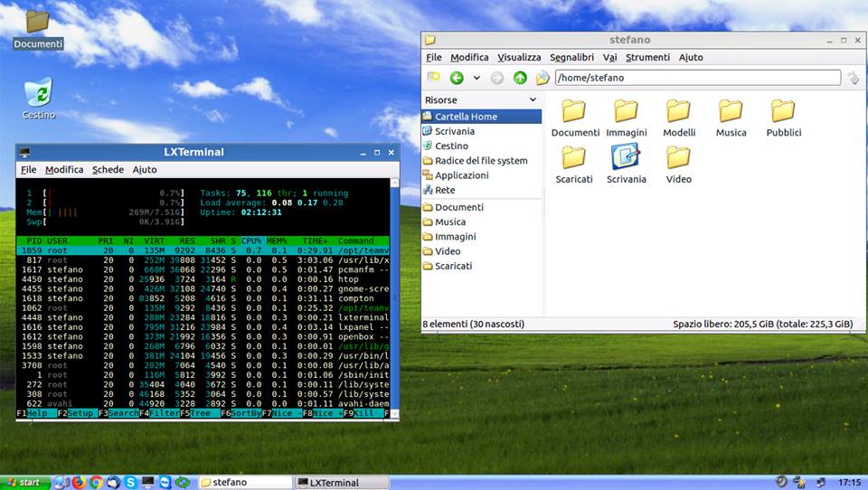This screenshot has width=868, height=490.
Task: Select Scaricati folder in file view
Action: click(574, 165)
